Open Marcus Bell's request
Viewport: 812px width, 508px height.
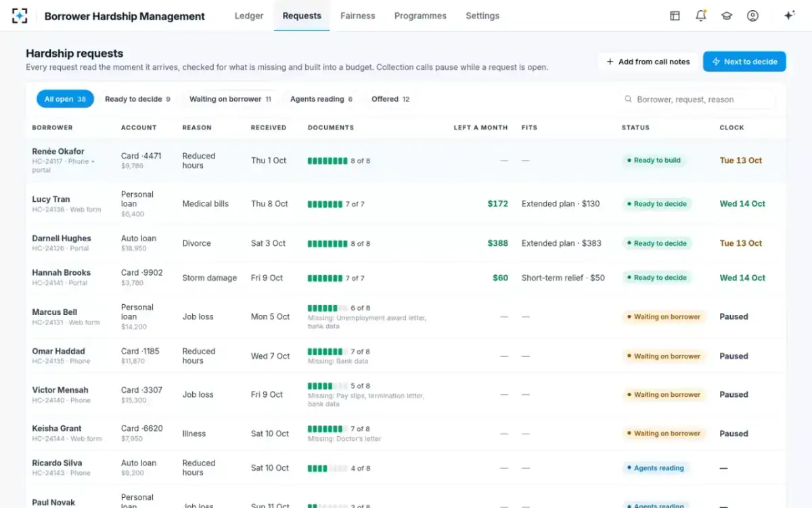406,316
